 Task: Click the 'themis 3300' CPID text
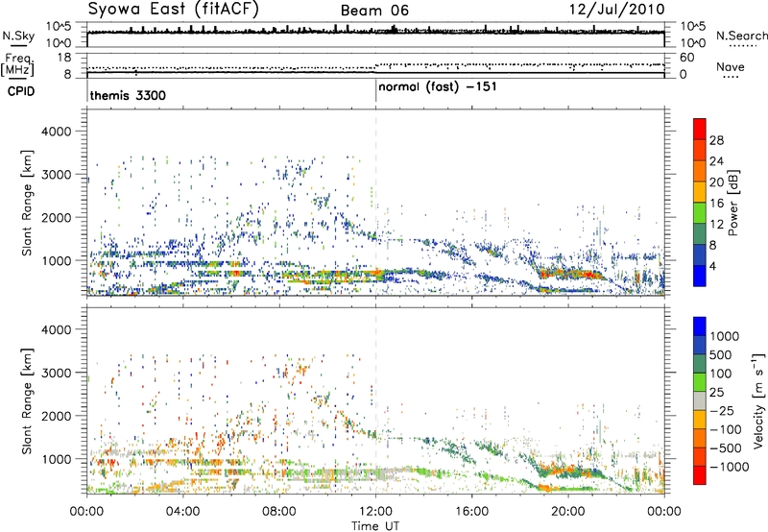click(x=128, y=95)
